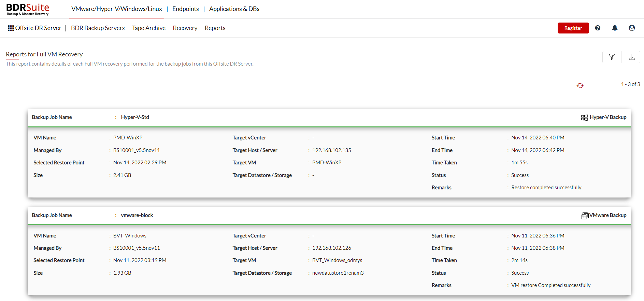Click start time Nov 11, 2022 06:36 PM
The height and width of the screenshot is (301, 644).
(538, 236)
